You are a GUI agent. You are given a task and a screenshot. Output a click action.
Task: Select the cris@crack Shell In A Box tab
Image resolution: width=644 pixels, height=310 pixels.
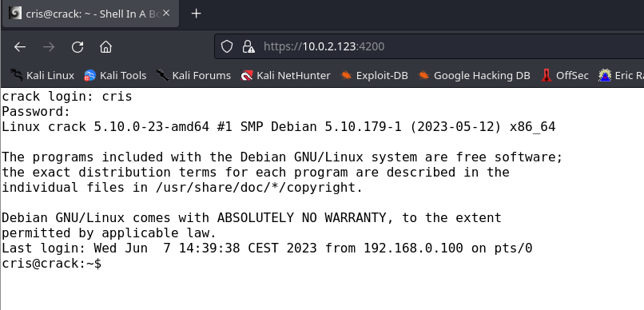[x=90, y=14]
